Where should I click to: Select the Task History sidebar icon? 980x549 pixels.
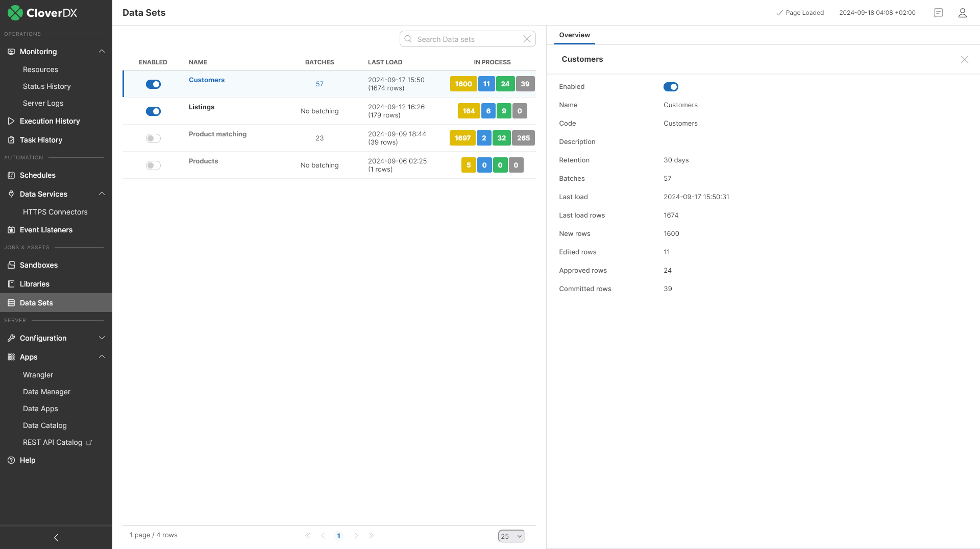click(x=11, y=139)
